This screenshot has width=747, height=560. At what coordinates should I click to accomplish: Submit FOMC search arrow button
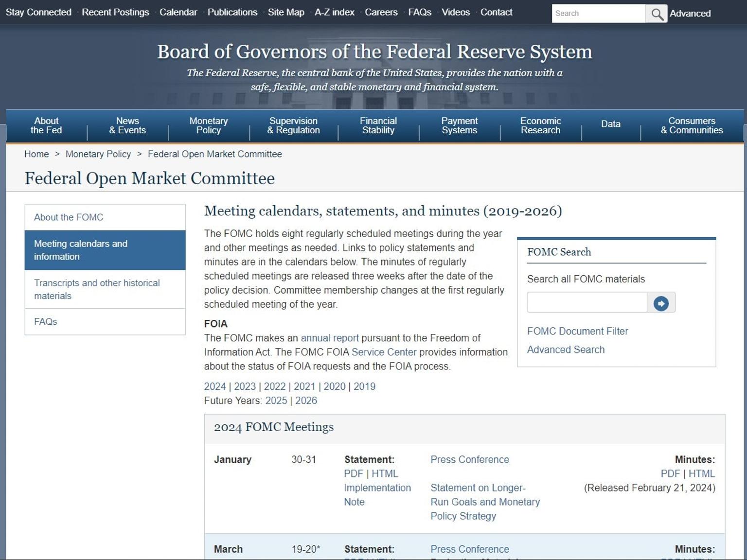(x=661, y=303)
